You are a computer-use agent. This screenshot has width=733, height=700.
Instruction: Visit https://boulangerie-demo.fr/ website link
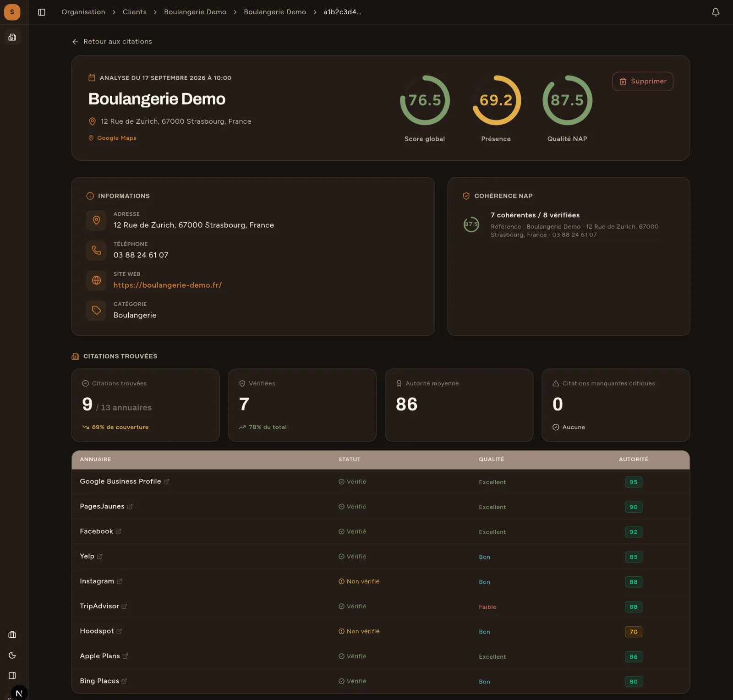pyautogui.click(x=168, y=285)
